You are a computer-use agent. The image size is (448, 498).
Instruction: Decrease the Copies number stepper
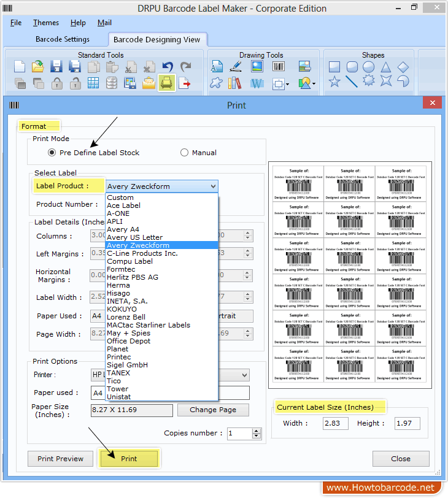coord(256,436)
